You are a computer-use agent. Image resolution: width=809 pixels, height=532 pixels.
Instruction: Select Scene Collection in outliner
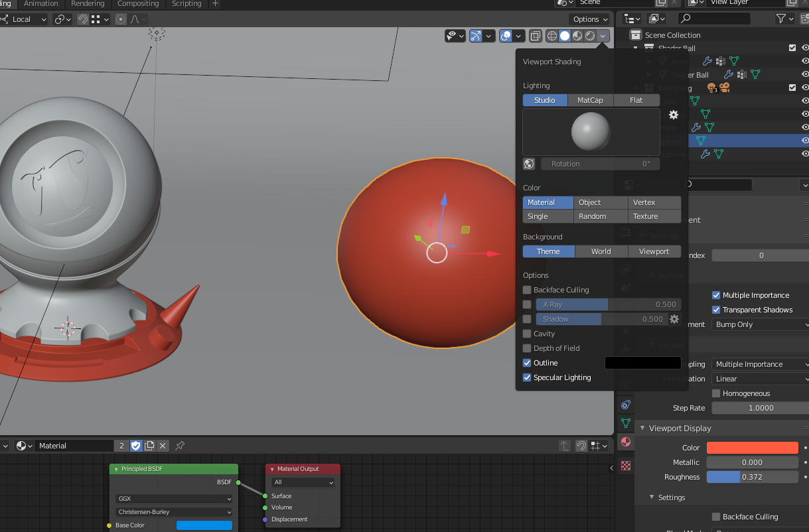[672, 35]
